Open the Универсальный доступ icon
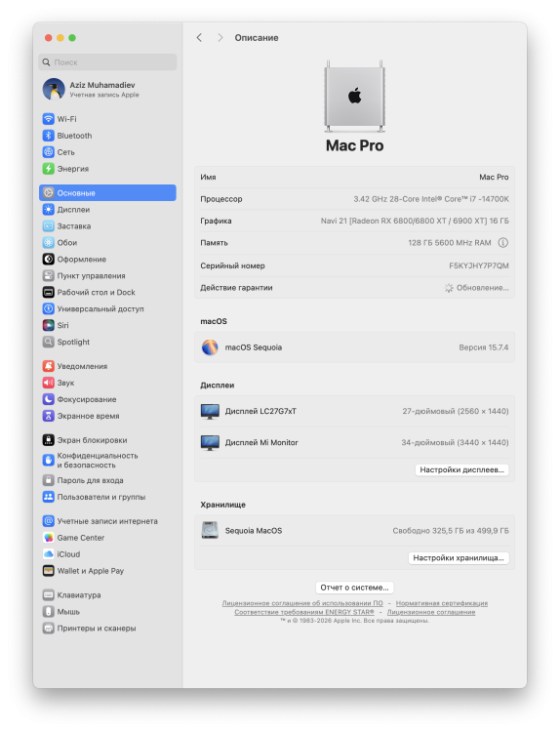 click(49, 309)
